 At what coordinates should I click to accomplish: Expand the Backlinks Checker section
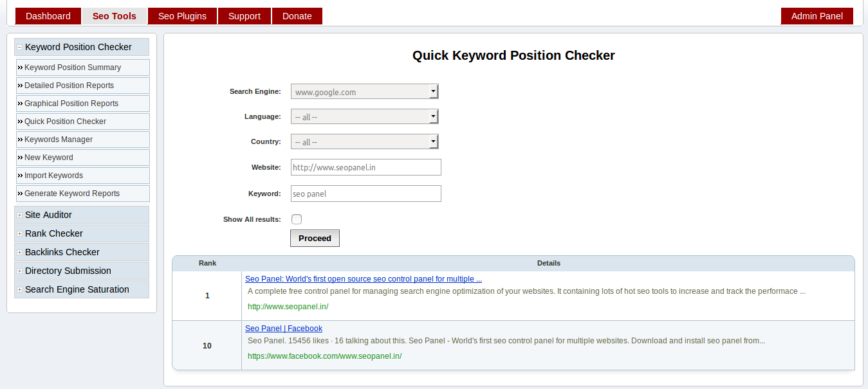pos(82,252)
